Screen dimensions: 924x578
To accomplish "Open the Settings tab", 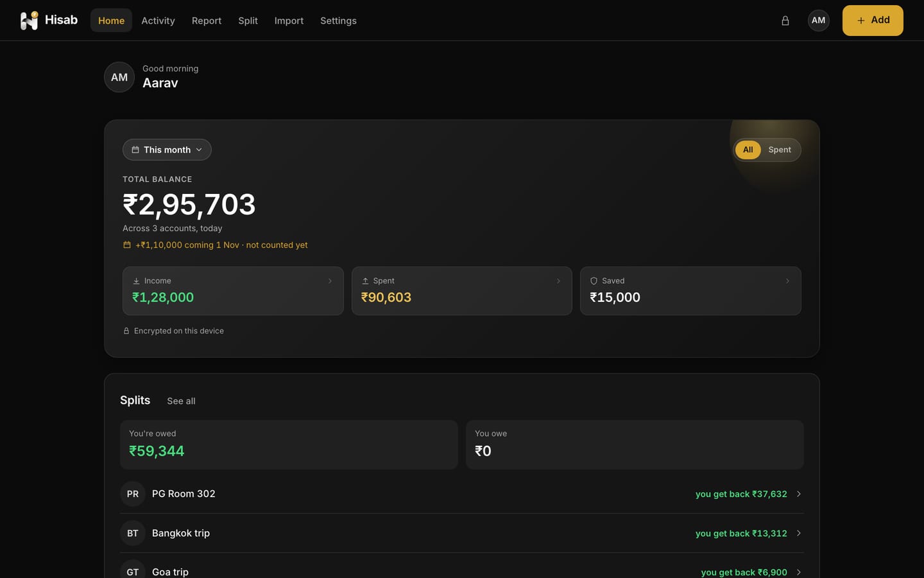I will [x=338, y=21].
